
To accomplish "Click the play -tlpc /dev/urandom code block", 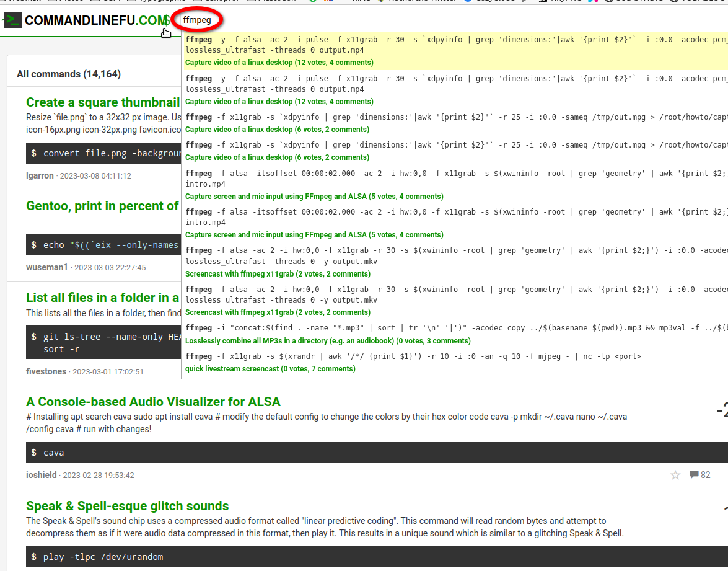I will (377, 557).
